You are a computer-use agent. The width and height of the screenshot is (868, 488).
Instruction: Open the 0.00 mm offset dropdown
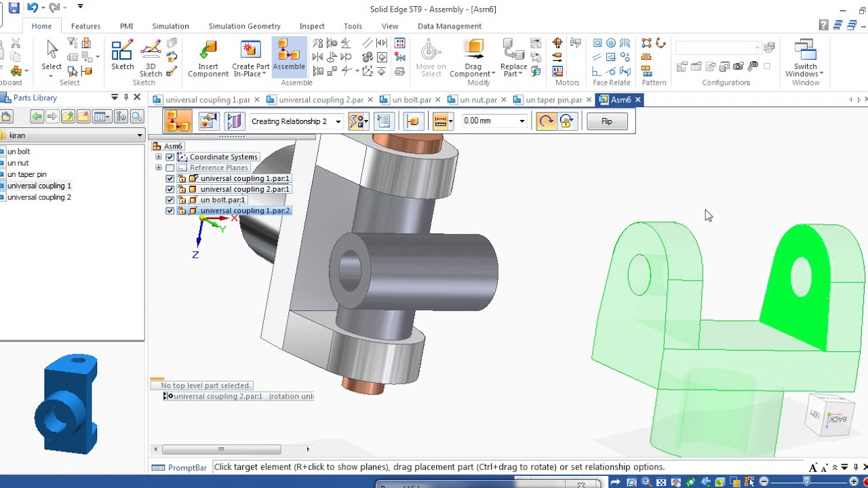(522, 121)
